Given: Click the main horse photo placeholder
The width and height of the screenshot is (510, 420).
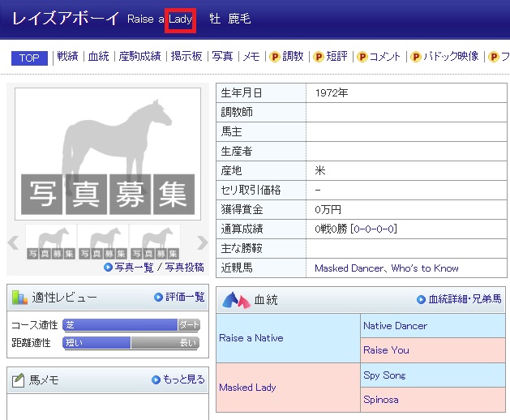Looking at the screenshot, I should coord(108,154).
